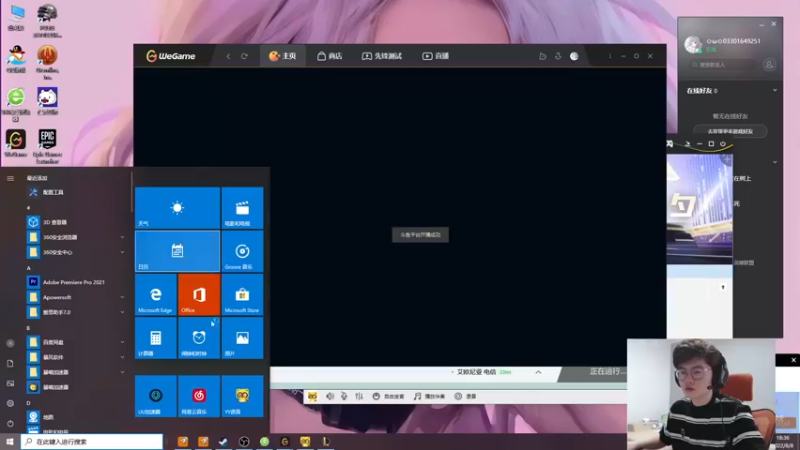
Task: Expand the 爱思助手7.0 folder
Action: (x=77, y=312)
